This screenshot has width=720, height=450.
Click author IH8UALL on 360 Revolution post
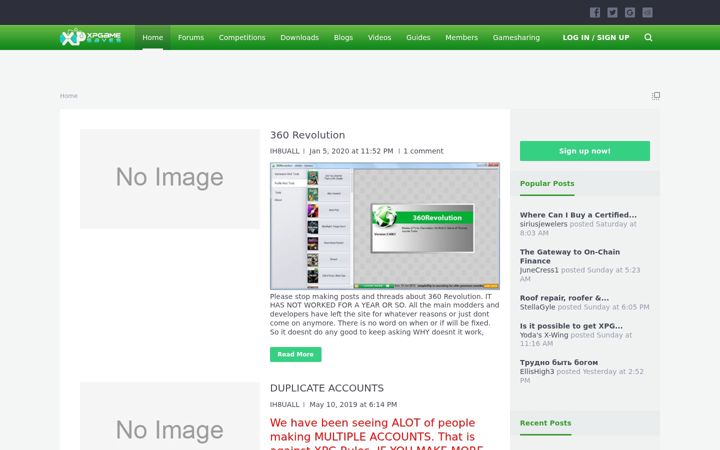click(284, 151)
